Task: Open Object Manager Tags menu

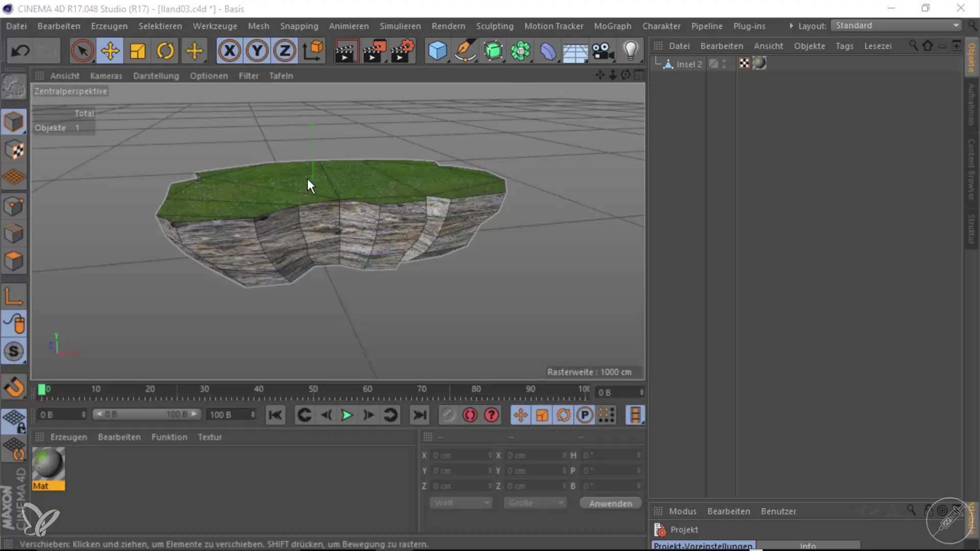Action: pyautogui.click(x=844, y=46)
